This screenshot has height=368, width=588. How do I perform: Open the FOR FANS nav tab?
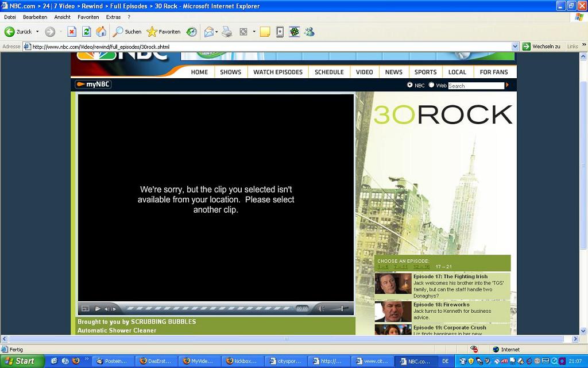pos(494,72)
